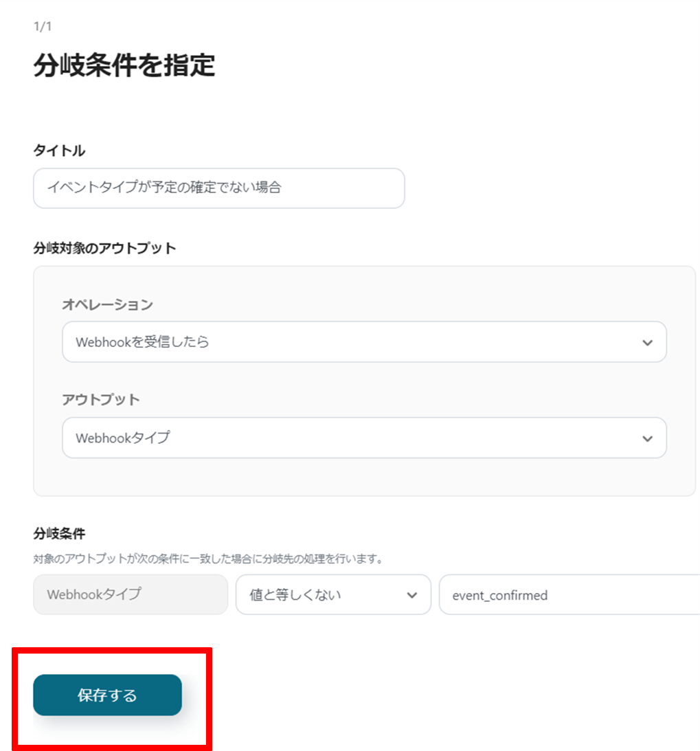
Task: Click inside the red-highlighted save button
Action: tap(107, 695)
